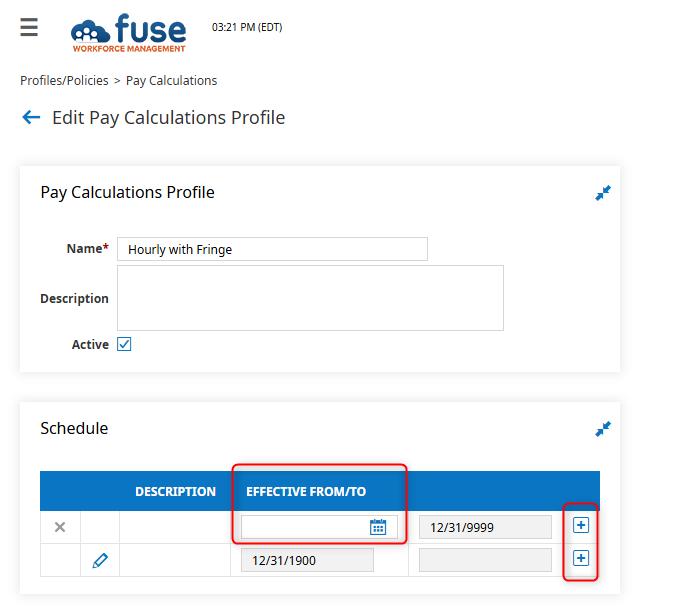This screenshot has height=612, width=689.
Task: Click into the Description text area
Action: pyautogui.click(x=310, y=298)
